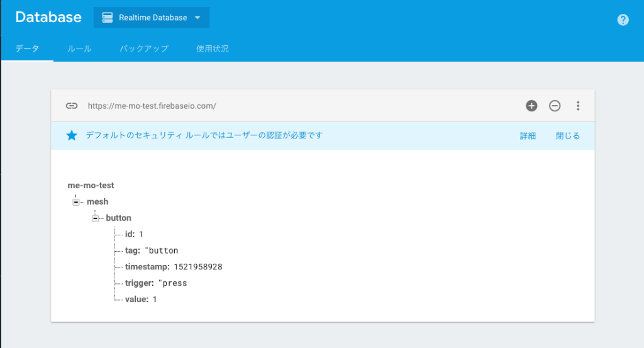Click the tag key label
Viewport: 644px width, 348px height.
(133, 250)
